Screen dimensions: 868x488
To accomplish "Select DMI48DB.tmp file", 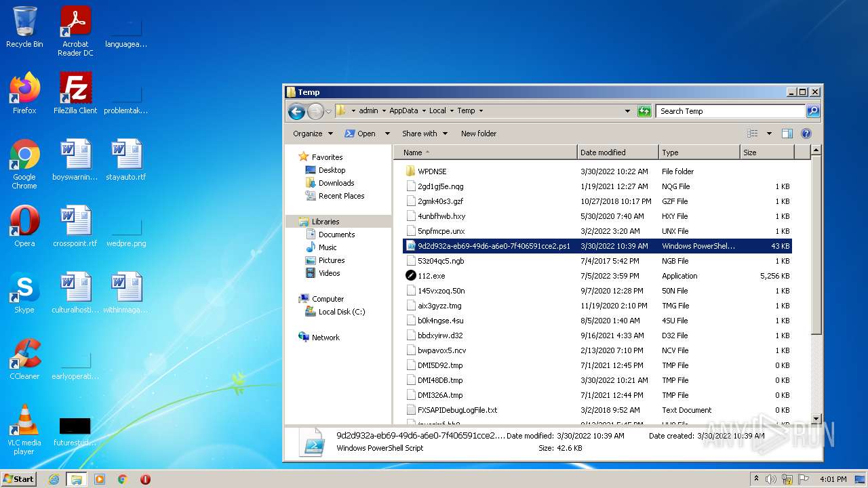I will point(598,380).
